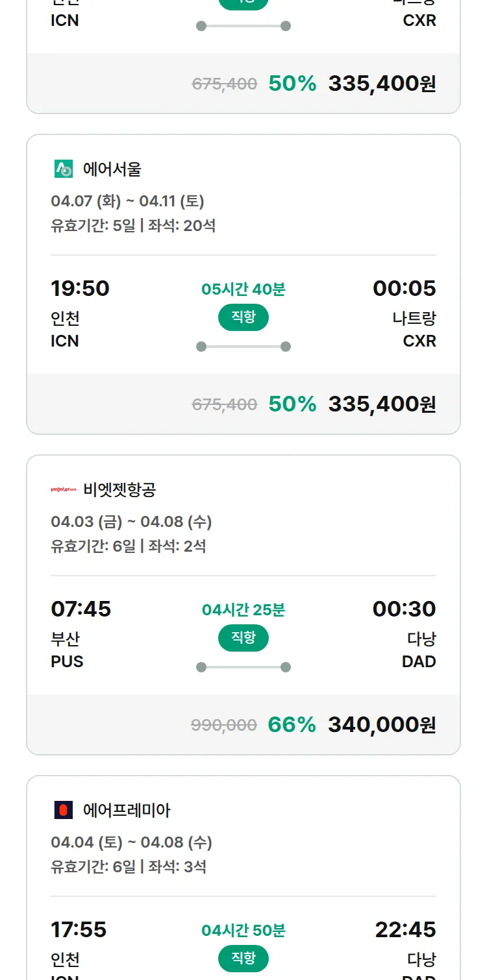
Task: Select the 비엣젯항공 airline name
Action: click(119, 489)
